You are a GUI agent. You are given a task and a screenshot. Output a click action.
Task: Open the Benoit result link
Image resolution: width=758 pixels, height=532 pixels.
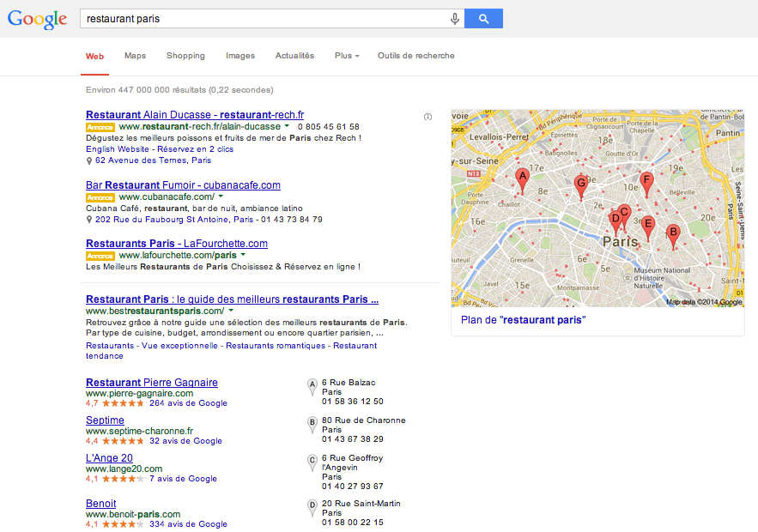coord(101,504)
